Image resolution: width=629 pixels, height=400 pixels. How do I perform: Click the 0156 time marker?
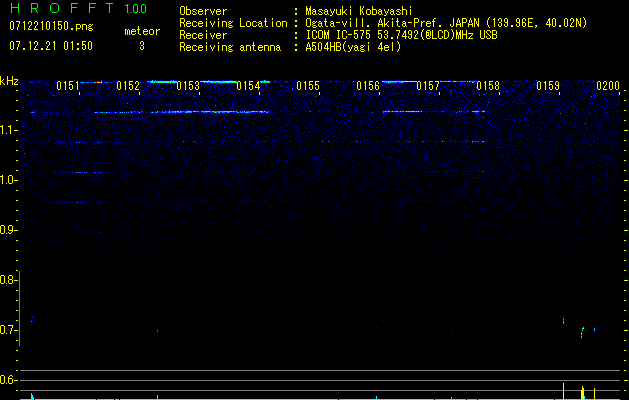tap(368, 86)
